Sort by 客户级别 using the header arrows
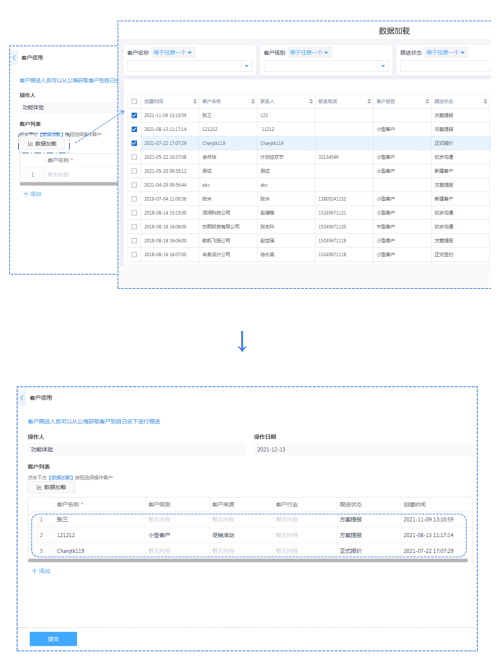501x662 pixels. pyautogui.click(x=427, y=101)
